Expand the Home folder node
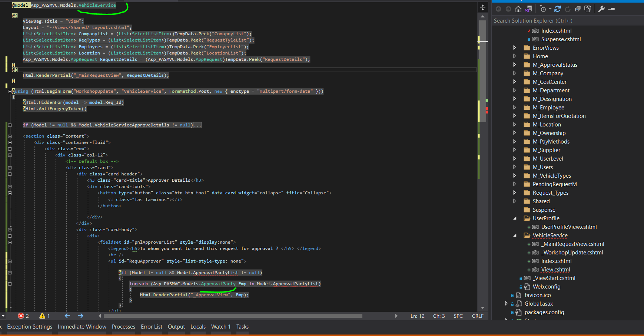The height and width of the screenshot is (336, 644). point(514,56)
